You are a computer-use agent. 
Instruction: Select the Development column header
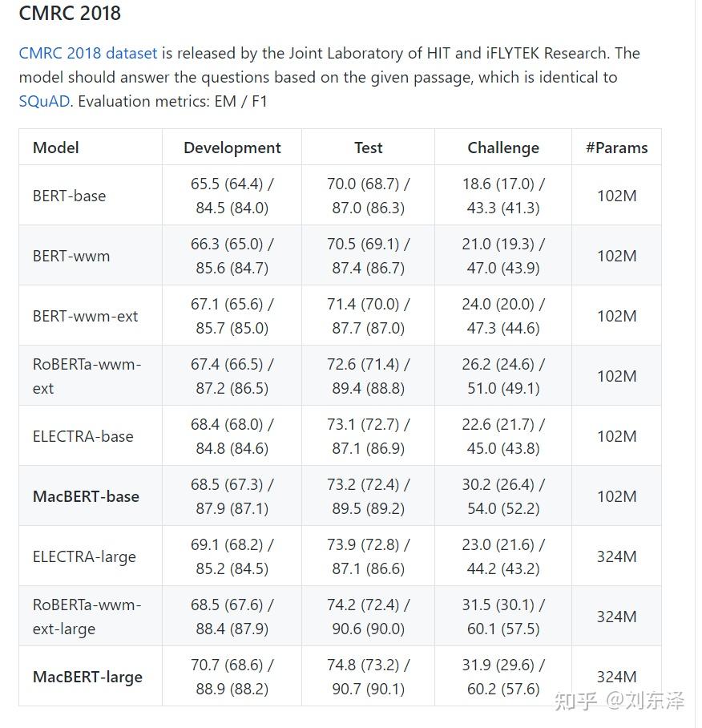coord(232,148)
